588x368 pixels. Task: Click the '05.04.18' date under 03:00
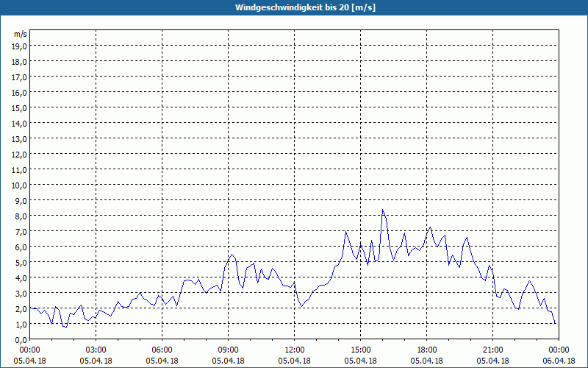(96, 361)
